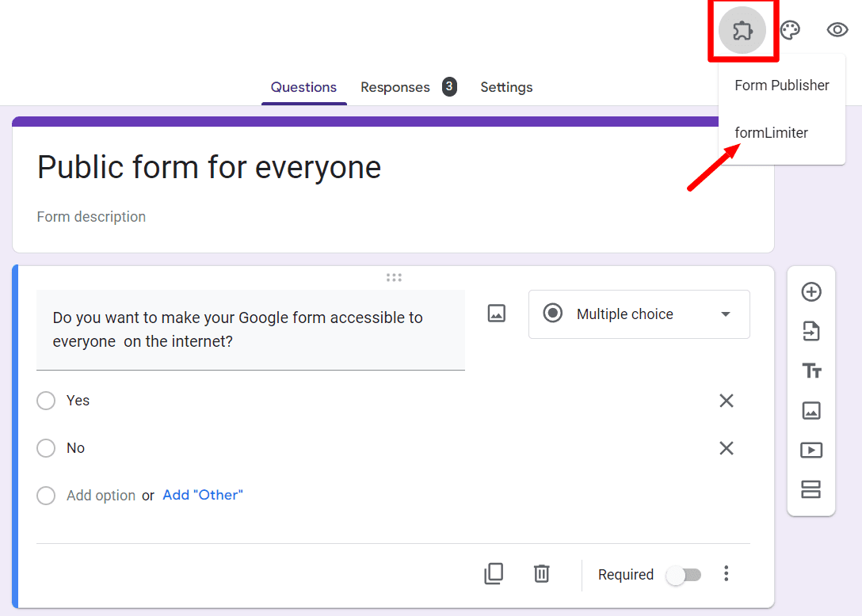Image resolution: width=862 pixels, height=616 pixels.
Task: Open the customize theme palette icon
Action: pyautogui.click(x=790, y=30)
